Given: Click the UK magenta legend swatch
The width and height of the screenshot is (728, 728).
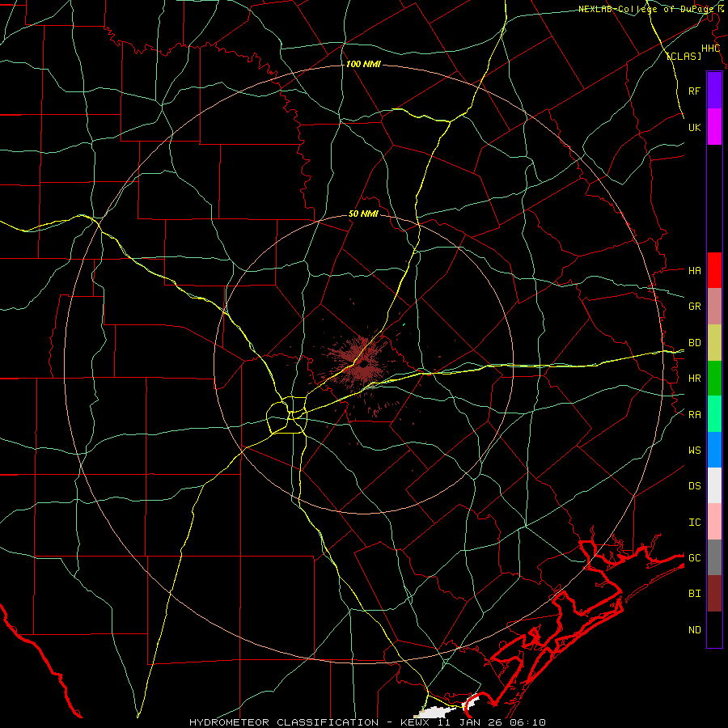Looking at the screenshot, I should click(714, 127).
